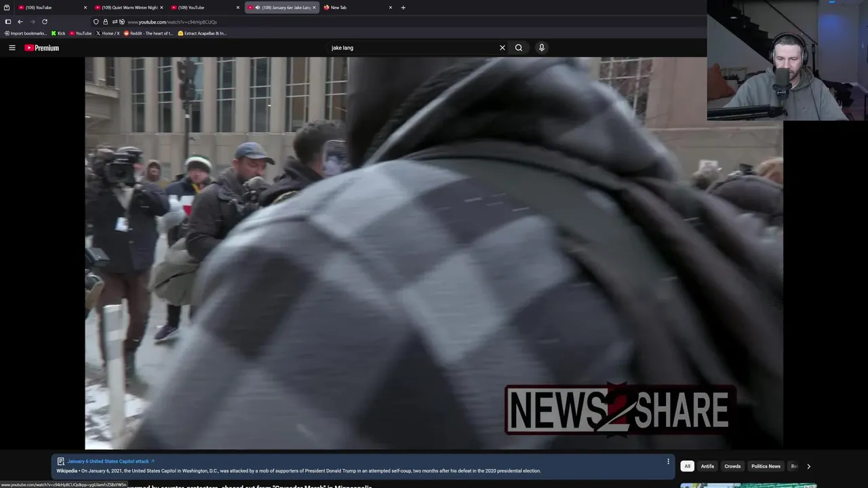The image size is (868, 488).
Task: Go to YouTube Premium home logo
Action: (42, 47)
